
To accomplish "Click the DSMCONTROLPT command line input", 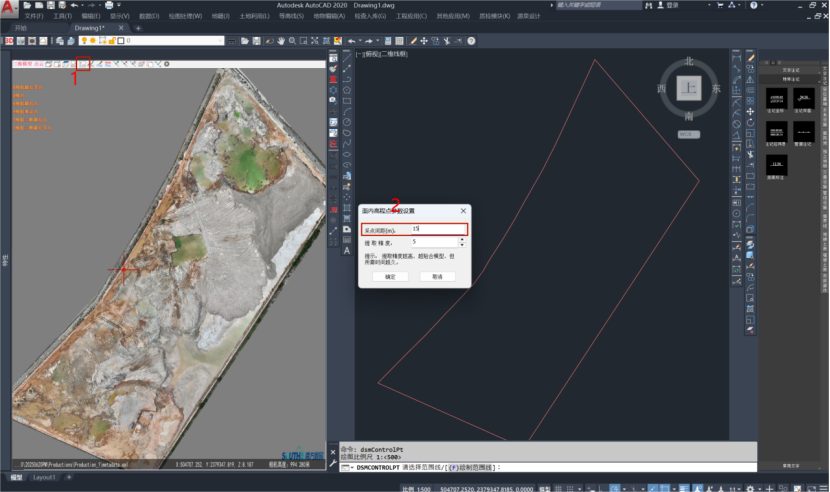I will pos(548,468).
